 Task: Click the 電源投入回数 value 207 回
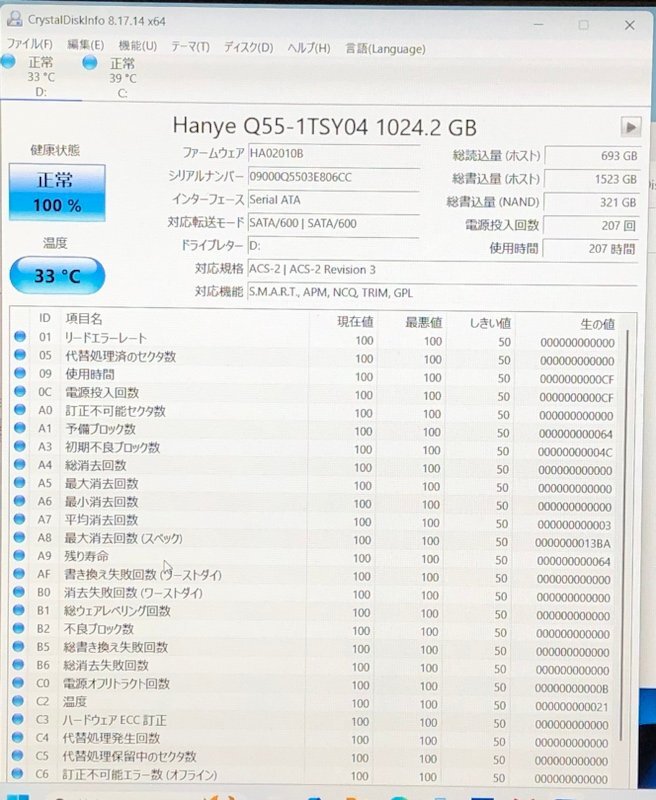[x=591, y=226]
